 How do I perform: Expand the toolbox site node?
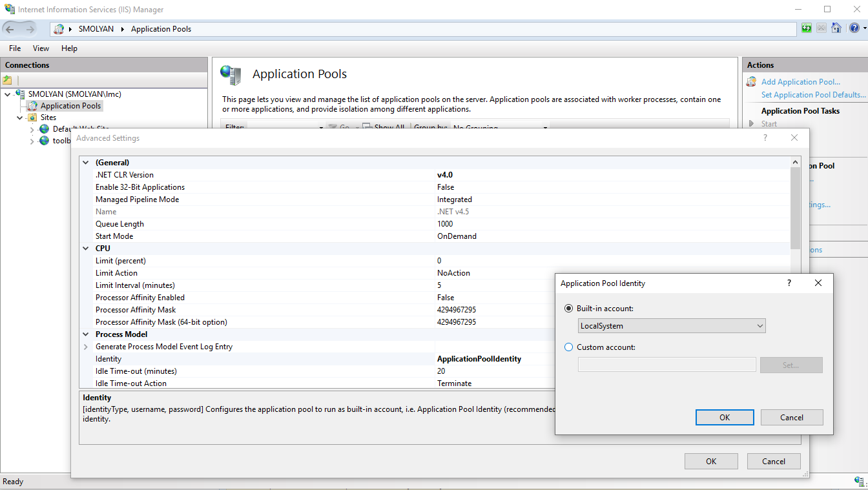pos(32,141)
